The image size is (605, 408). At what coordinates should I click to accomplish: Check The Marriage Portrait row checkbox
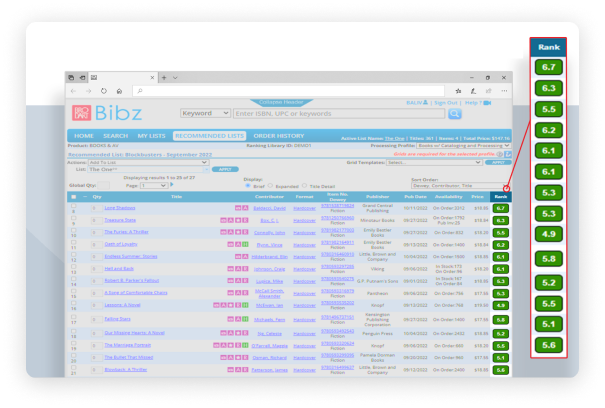pyautogui.click(x=73, y=344)
